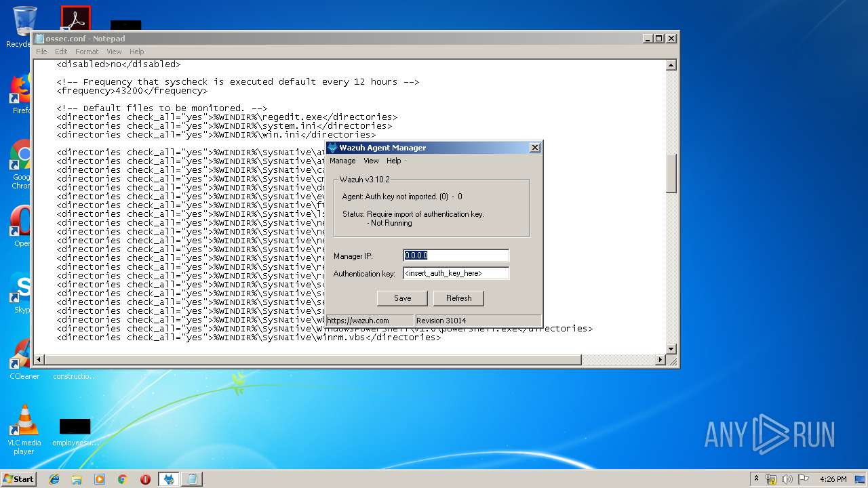
Task: Click Notepad vertical scrollbar down arrow
Action: (671, 349)
